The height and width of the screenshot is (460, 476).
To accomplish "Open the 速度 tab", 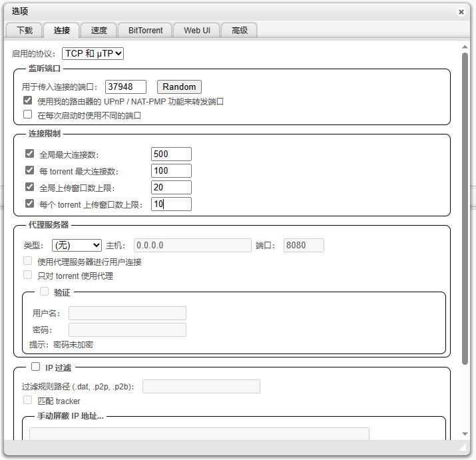I will [99, 30].
